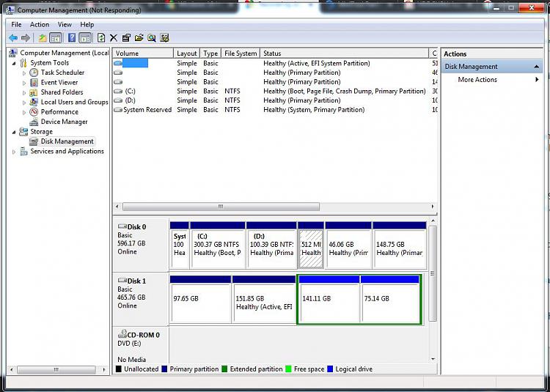Open the Action menu
The height and width of the screenshot is (392, 550).
[x=40, y=24]
